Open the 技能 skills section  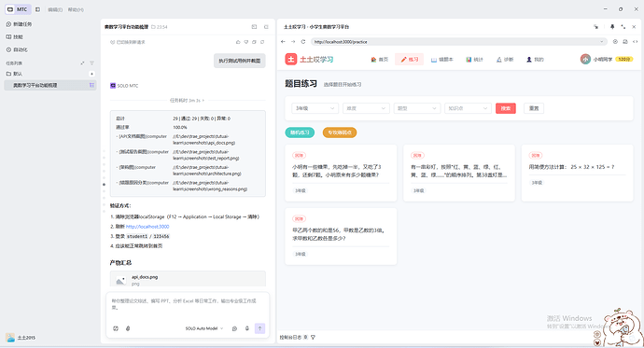pyautogui.click(x=15, y=37)
